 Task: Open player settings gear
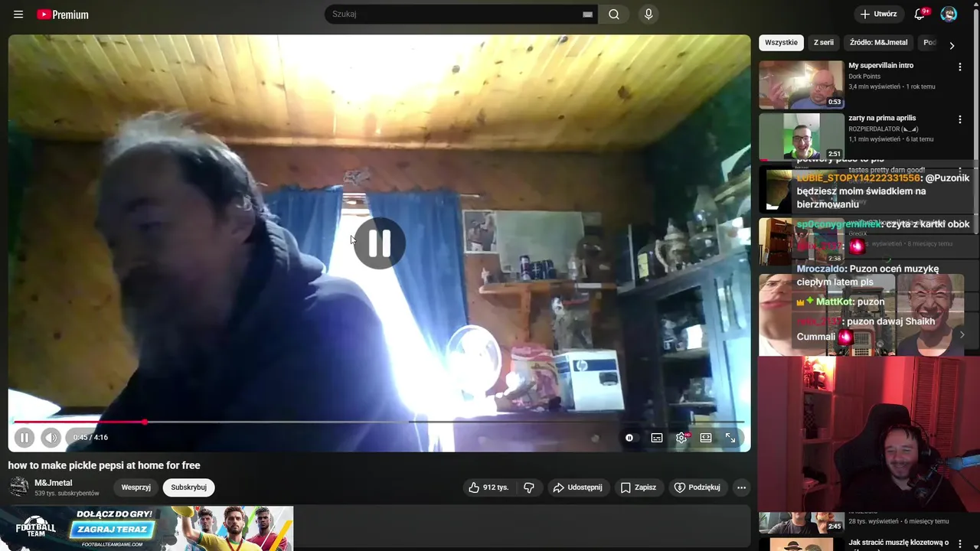tap(681, 438)
